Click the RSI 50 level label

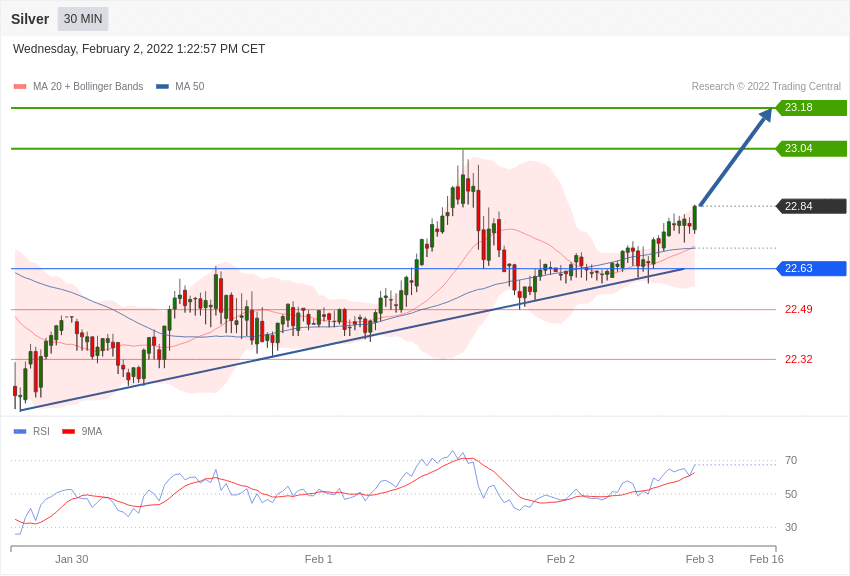pyautogui.click(x=791, y=494)
